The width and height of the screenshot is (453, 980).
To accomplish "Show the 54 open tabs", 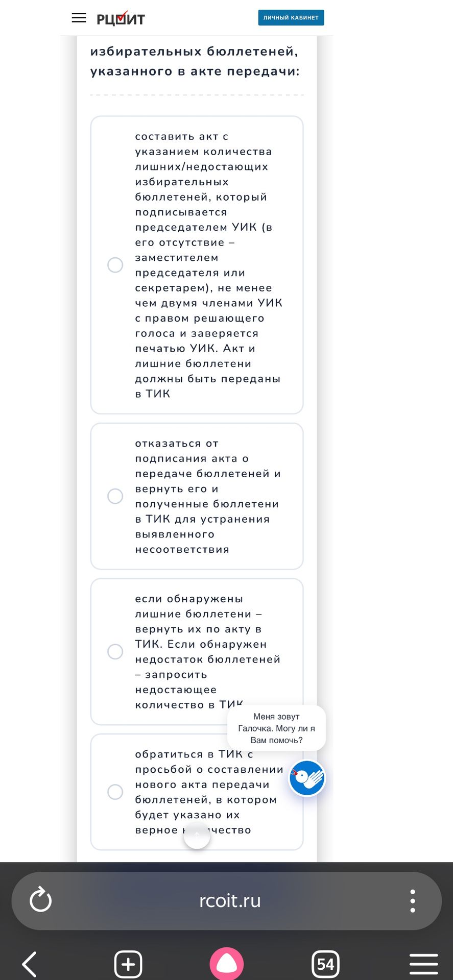I will coord(325,964).
